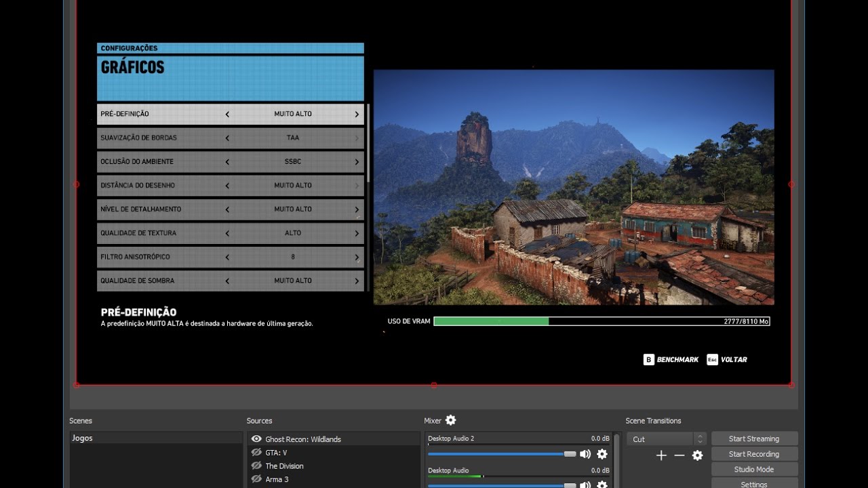Click the Scene Transitions panel title

click(x=653, y=421)
